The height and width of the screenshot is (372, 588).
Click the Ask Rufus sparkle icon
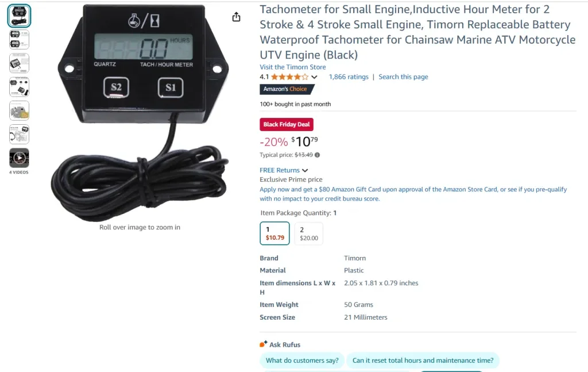(263, 344)
